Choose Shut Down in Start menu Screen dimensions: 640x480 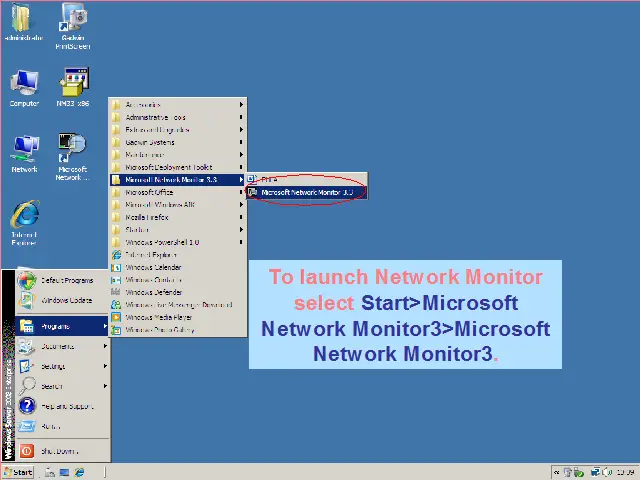pos(58,451)
